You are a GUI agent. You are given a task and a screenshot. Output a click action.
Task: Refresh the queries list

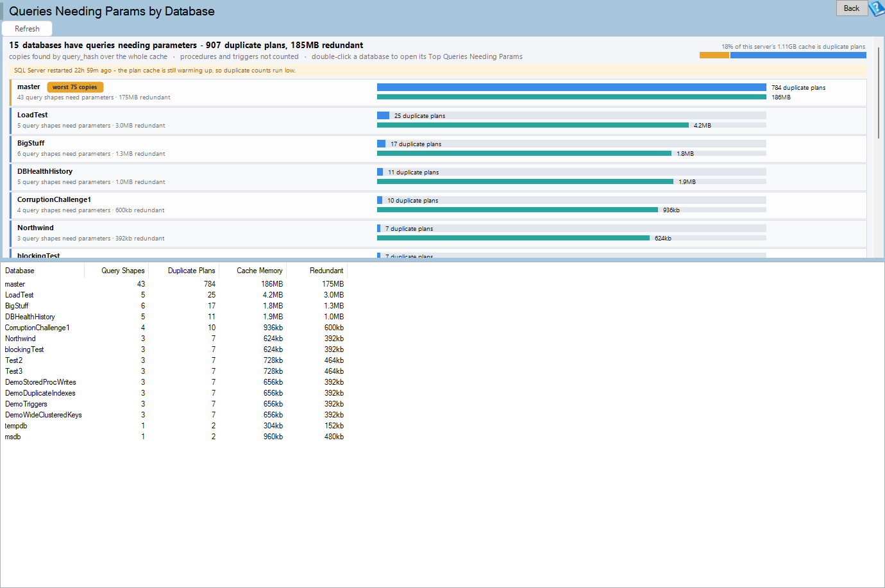(x=27, y=29)
